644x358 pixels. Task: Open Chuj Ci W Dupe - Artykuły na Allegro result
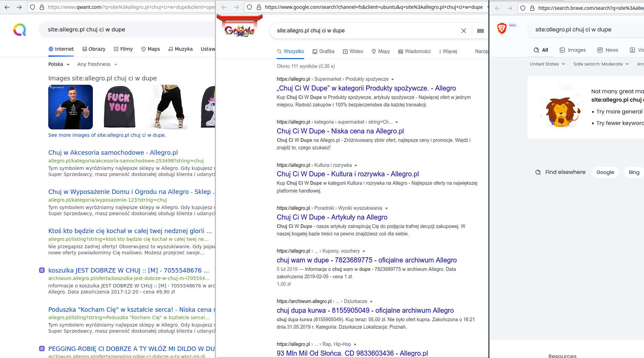click(x=332, y=217)
